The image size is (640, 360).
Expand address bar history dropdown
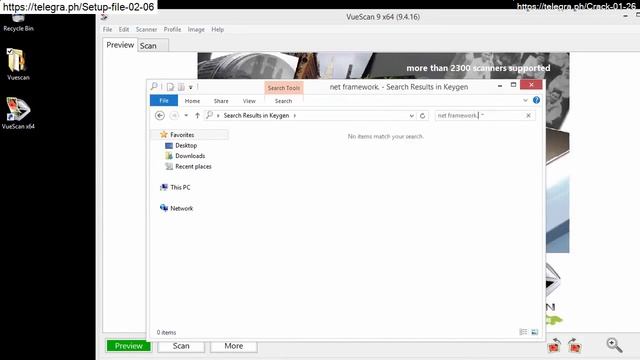coord(411,116)
